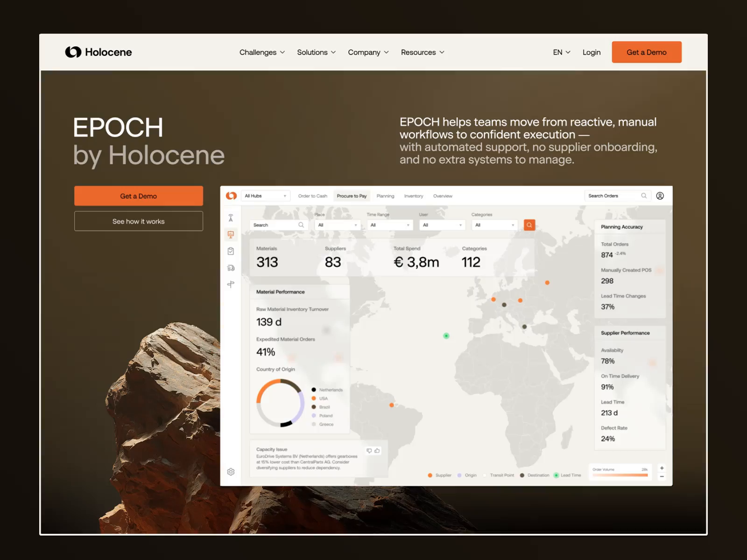Screen dimensions: 747x560
Task: Click the Country of Origin donut chart
Action: (280, 403)
